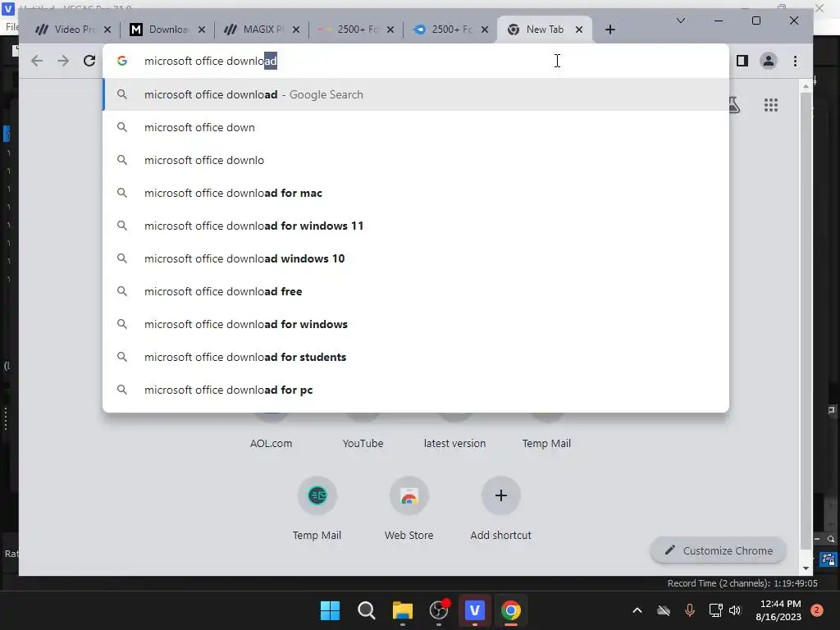Screen dimensions: 840x630
Task: Click Chrome icon in taskbar
Action: click(x=511, y=610)
